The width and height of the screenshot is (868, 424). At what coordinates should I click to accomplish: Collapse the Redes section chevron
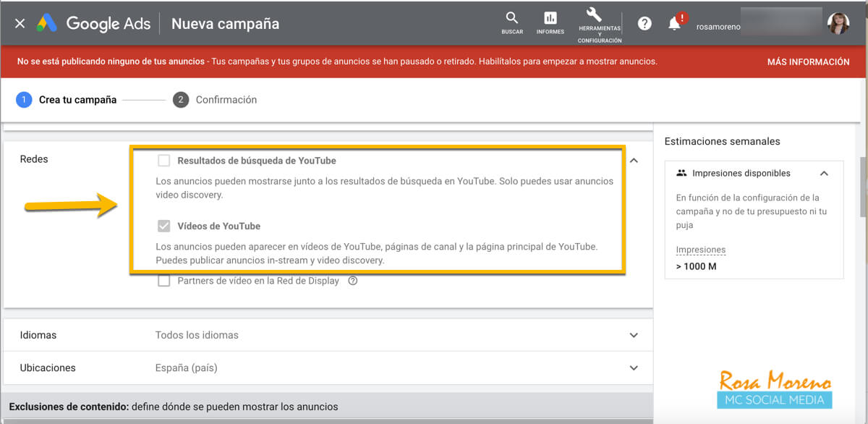634,161
